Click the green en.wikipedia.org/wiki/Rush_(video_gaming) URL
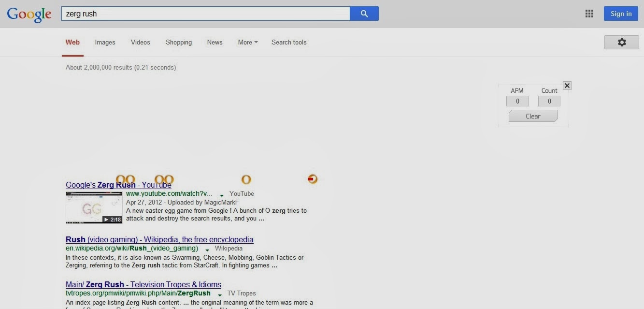 [x=132, y=248]
